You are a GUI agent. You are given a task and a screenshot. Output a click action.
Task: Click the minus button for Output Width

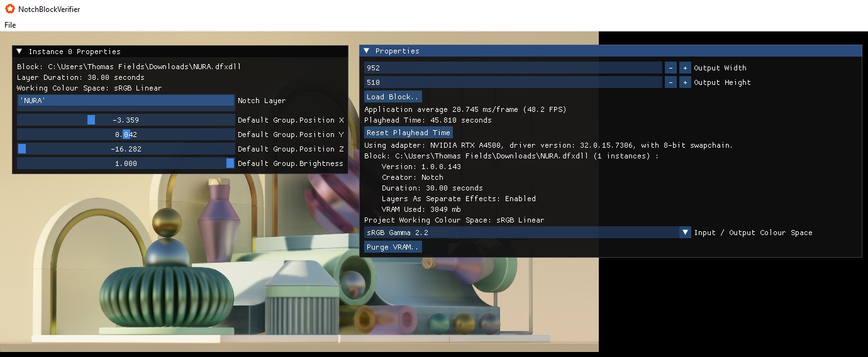(x=670, y=68)
